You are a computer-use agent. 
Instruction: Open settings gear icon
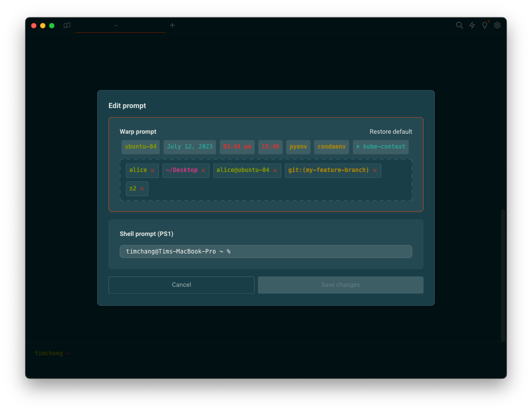pyautogui.click(x=497, y=25)
